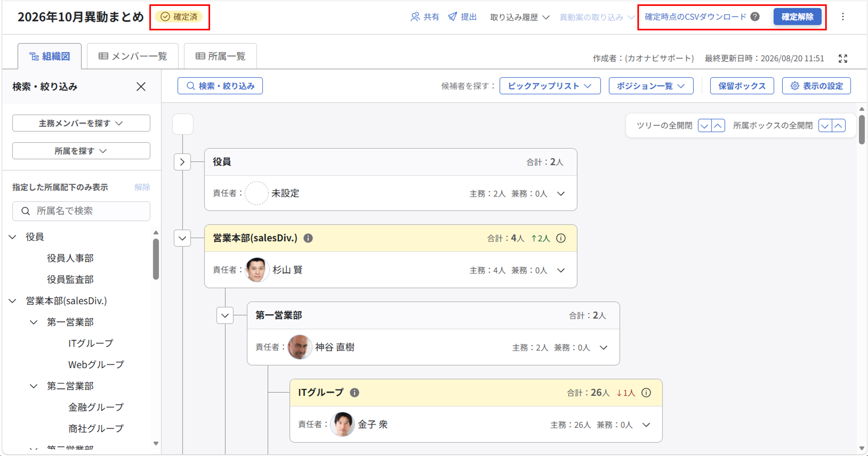The image size is (868, 456).
Task: Click 神谷 直樹 profile photo
Action: (x=299, y=347)
